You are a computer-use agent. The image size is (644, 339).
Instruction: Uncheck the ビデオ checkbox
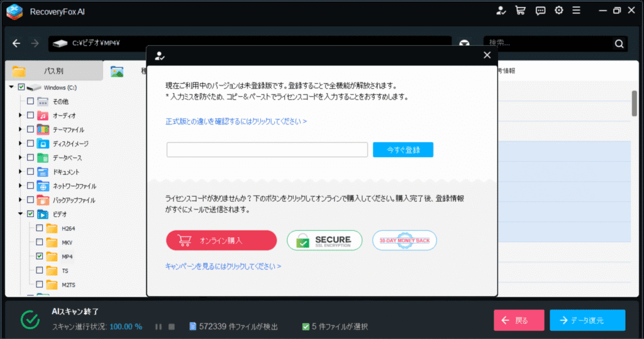(x=30, y=214)
